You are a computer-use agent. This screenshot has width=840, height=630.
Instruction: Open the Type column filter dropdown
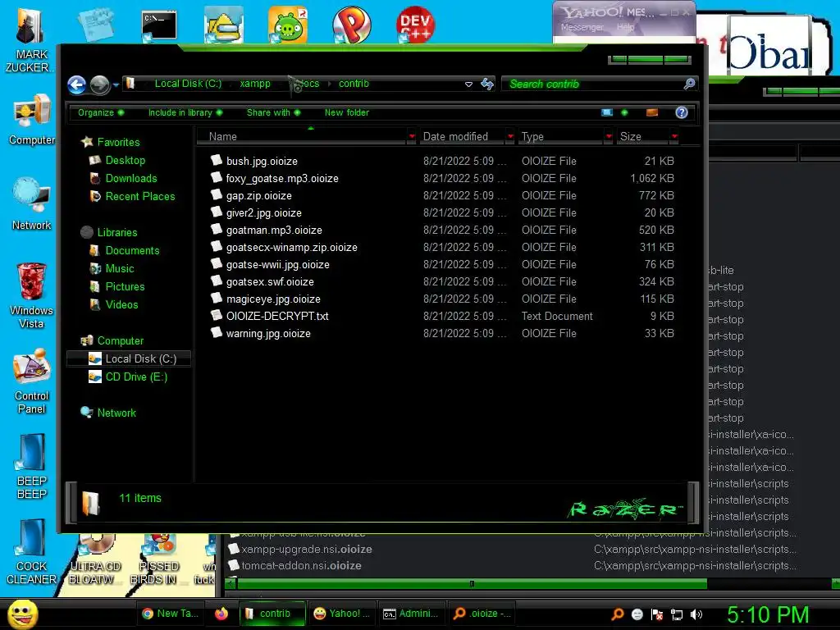tap(609, 137)
